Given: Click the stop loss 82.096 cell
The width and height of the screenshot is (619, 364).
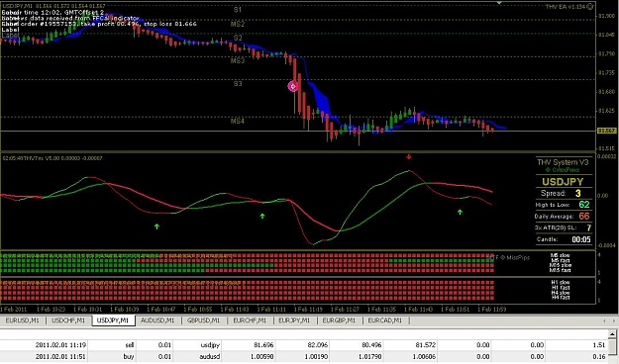Looking at the screenshot, I should click(x=317, y=345).
